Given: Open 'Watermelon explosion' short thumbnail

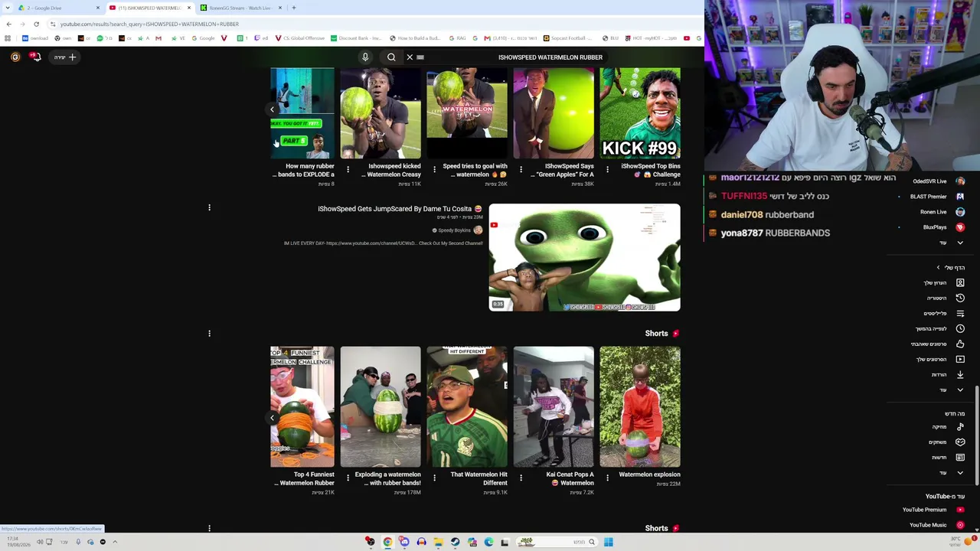Looking at the screenshot, I should click(x=640, y=406).
